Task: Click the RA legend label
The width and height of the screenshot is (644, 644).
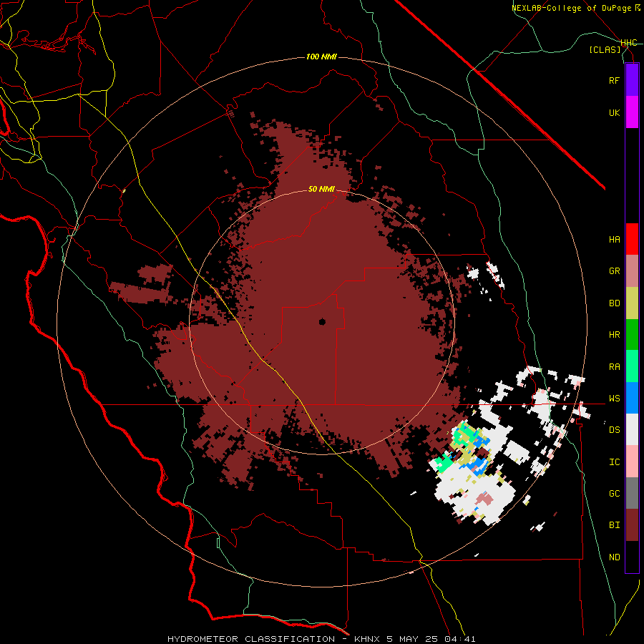Action: pyautogui.click(x=614, y=367)
